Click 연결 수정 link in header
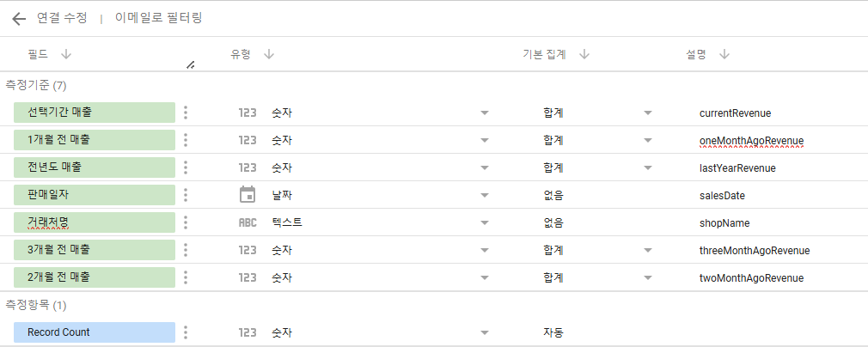Screen dimensions: 868x347 [62, 18]
